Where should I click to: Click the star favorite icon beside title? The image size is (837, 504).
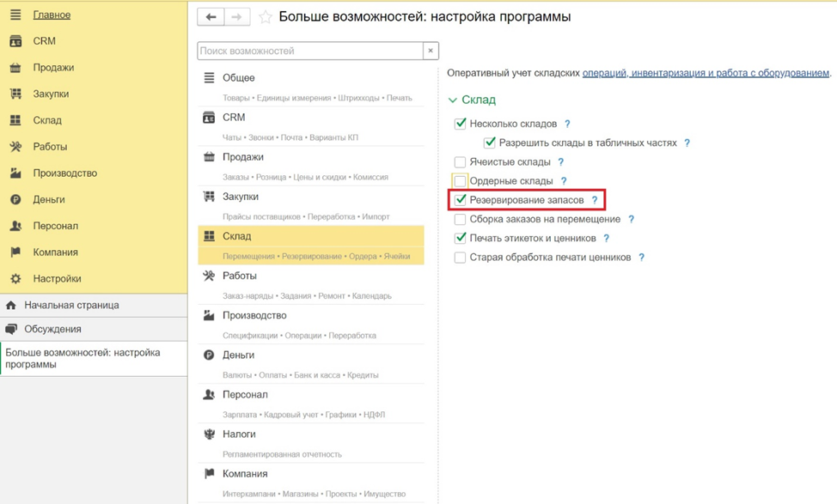(x=266, y=17)
